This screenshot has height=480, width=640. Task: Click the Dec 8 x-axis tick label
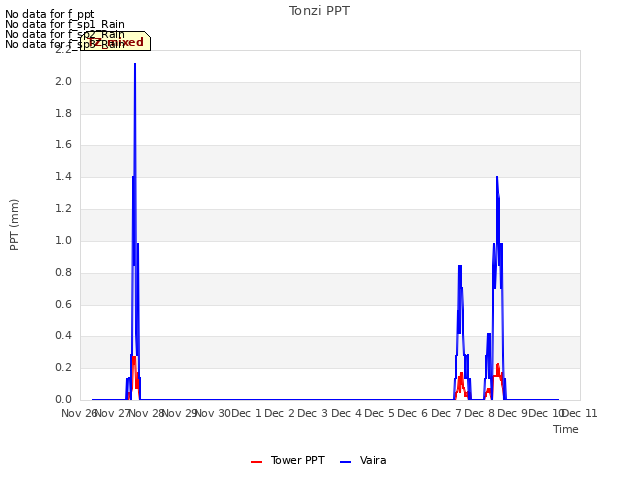[x=480, y=413]
